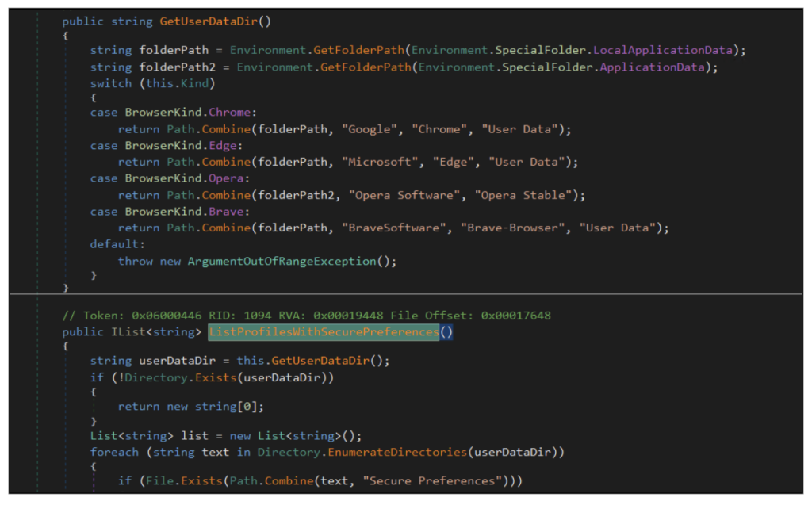This screenshot has height=505, width=812.
Task: Click ArgumentOutOfRangeException type name
Action: click(282, 262)
